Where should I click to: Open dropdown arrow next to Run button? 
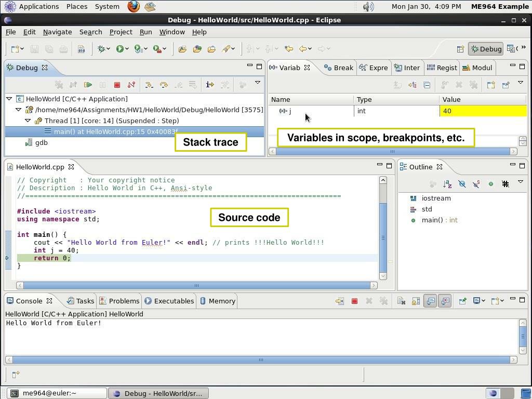coord(127,49)
